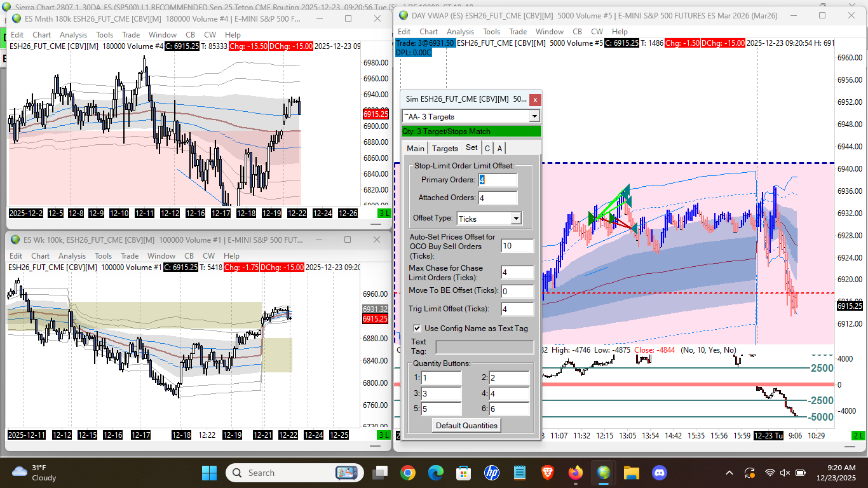Click the OCO Buy Sell Orders offset field
868x488 pixels.
(x=517, y=245)
